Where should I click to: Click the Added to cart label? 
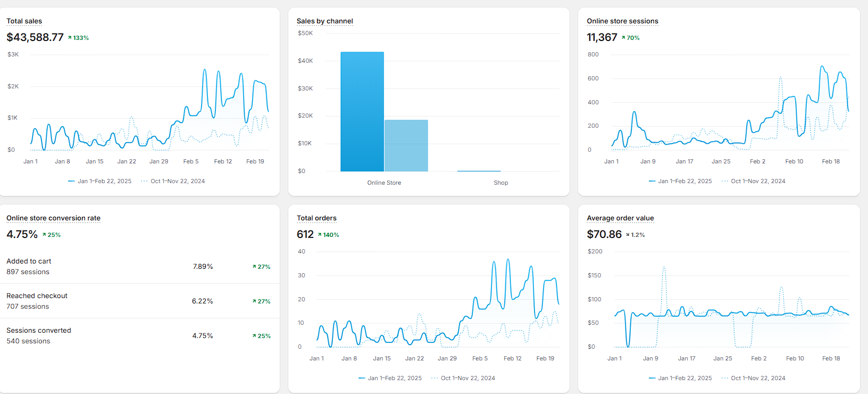pos(29,261)
